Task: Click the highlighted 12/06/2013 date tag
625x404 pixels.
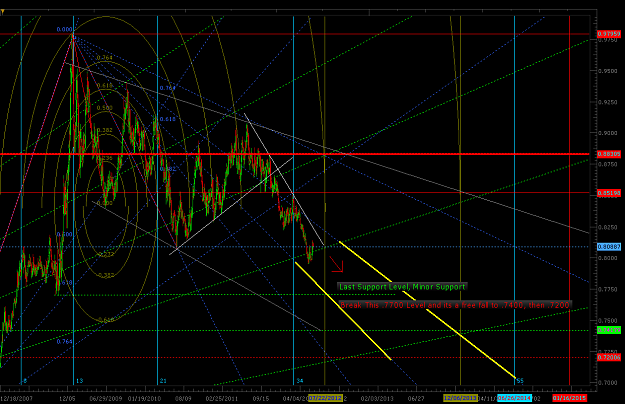Action: 460,398
